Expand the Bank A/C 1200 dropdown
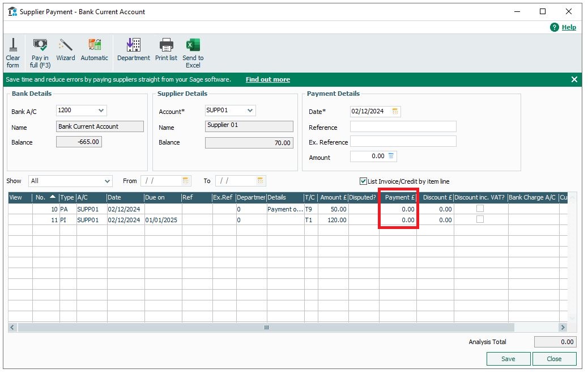588x373 pixels. click(x=101, y=111)
